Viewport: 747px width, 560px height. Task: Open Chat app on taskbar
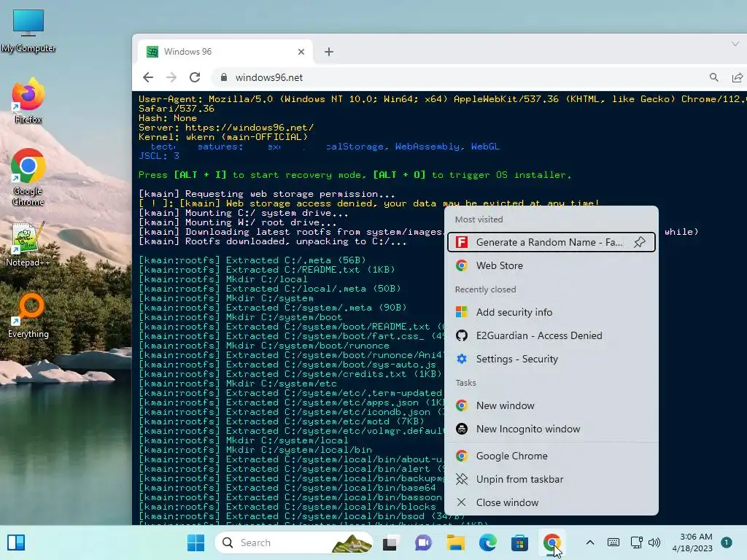pos(422,542)
